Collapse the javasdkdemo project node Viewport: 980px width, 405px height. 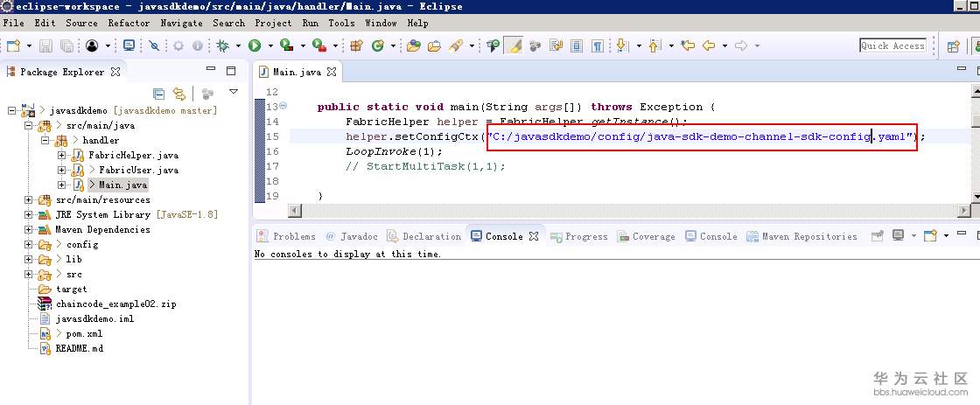click(12, 110)
